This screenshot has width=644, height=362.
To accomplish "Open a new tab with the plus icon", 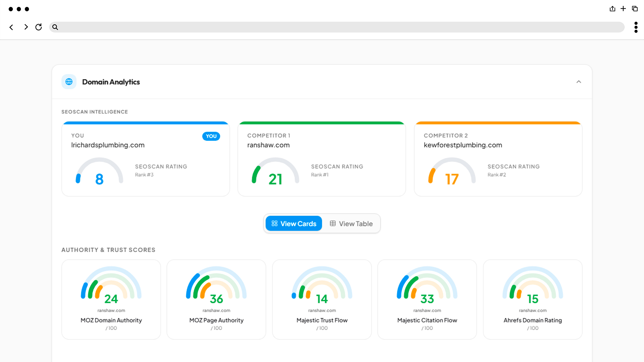I will point(623,9).
